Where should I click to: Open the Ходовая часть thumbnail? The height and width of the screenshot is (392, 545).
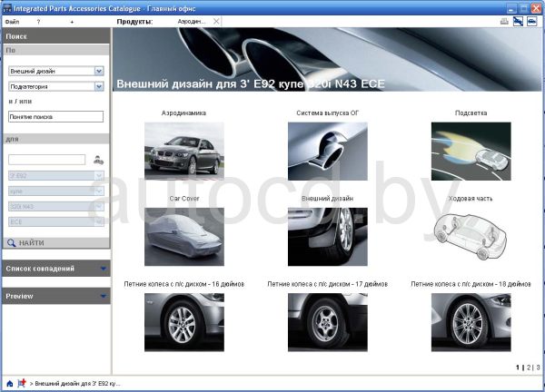tap(471, 237)
